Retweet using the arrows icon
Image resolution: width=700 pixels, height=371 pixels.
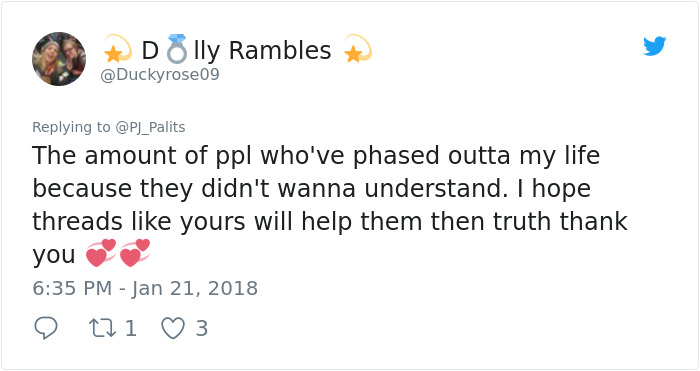point(103,328)
